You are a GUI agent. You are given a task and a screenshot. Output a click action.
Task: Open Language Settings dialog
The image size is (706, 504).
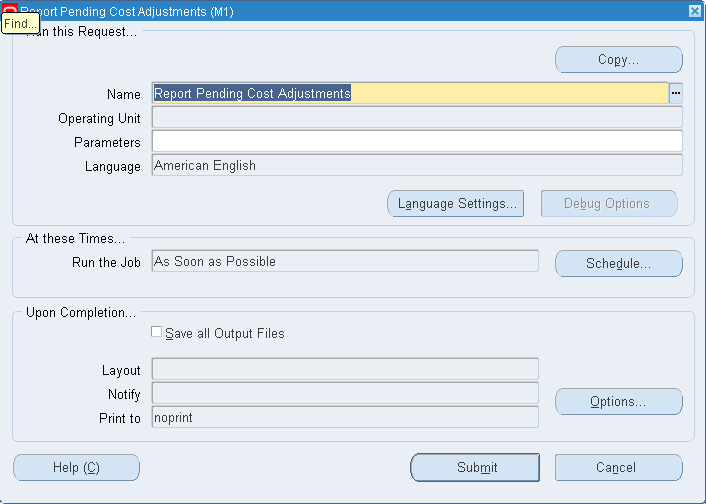[x=456, y=204]
